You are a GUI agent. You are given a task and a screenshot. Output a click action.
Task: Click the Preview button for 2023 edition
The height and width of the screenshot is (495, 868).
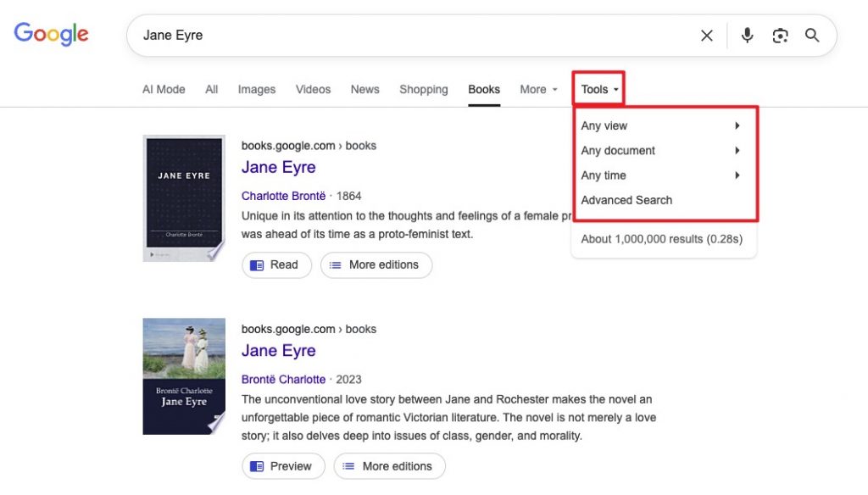click(283, 466)
